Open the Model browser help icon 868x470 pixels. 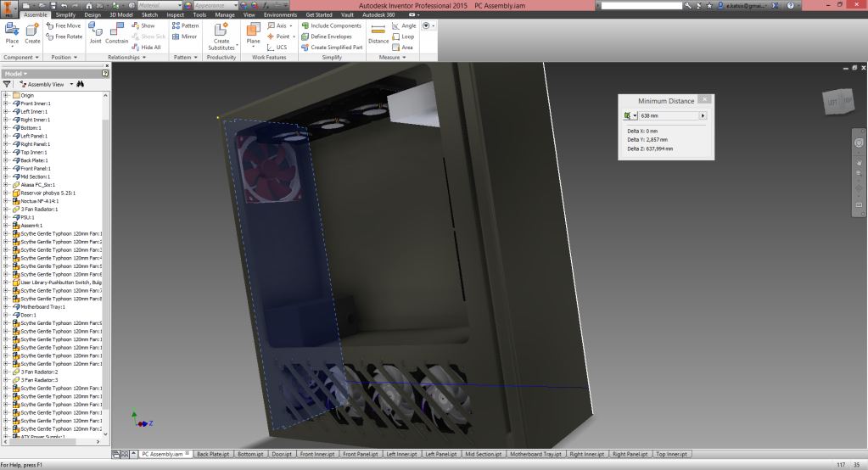pos(105,74)
